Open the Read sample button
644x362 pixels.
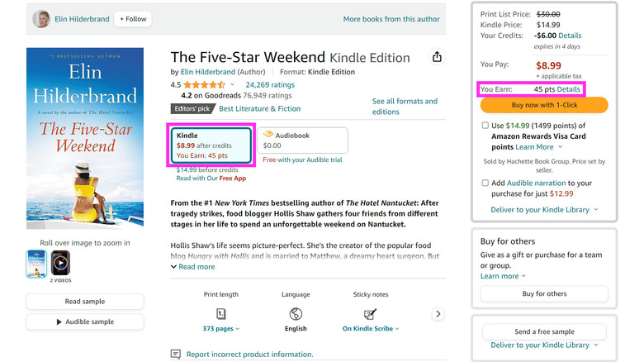[x=85, y=302]
